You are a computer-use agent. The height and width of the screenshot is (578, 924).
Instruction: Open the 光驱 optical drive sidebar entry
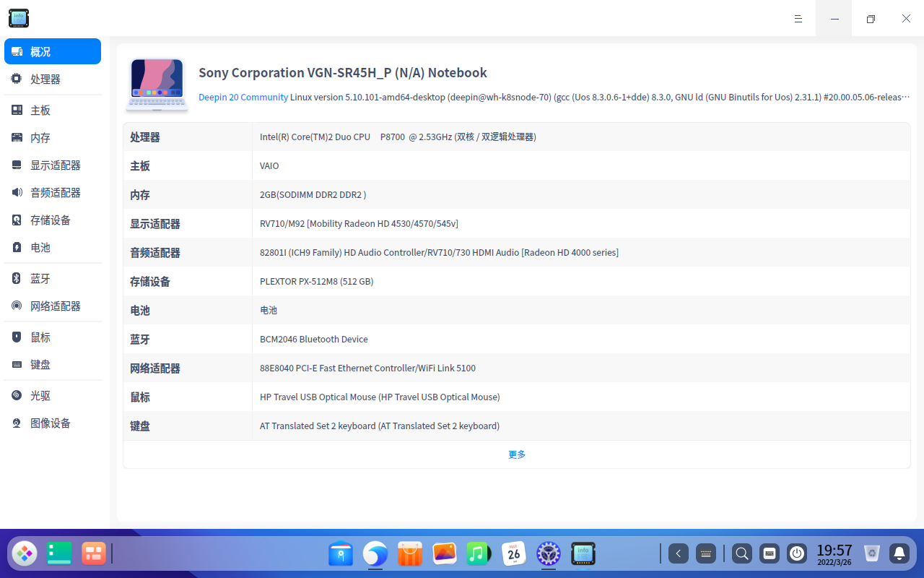[53, 395]
